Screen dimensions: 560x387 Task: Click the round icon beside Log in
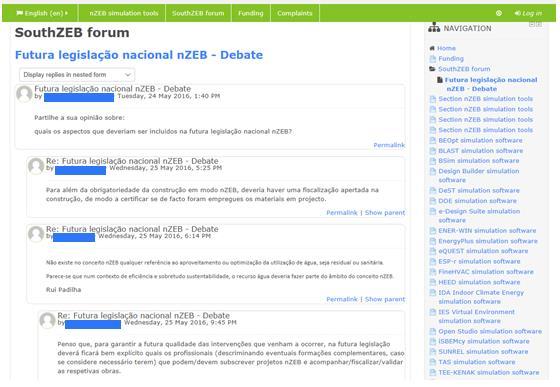coord(499,13)
